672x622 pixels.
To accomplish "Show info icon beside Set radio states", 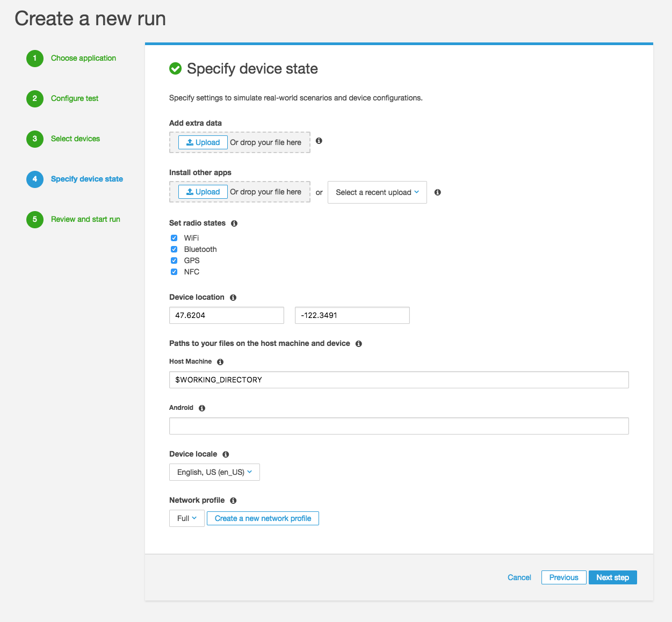I will (x=234, y=223).
